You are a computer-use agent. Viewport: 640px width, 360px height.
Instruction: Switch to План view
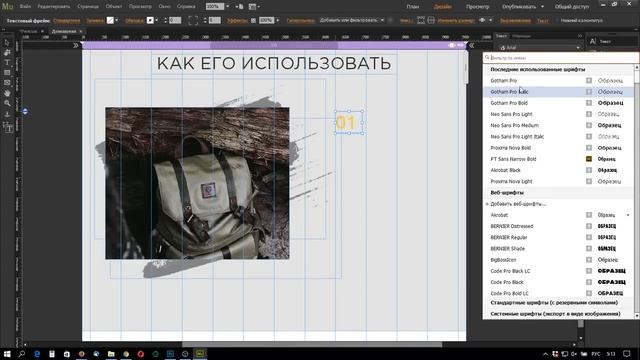pos(413,7)
